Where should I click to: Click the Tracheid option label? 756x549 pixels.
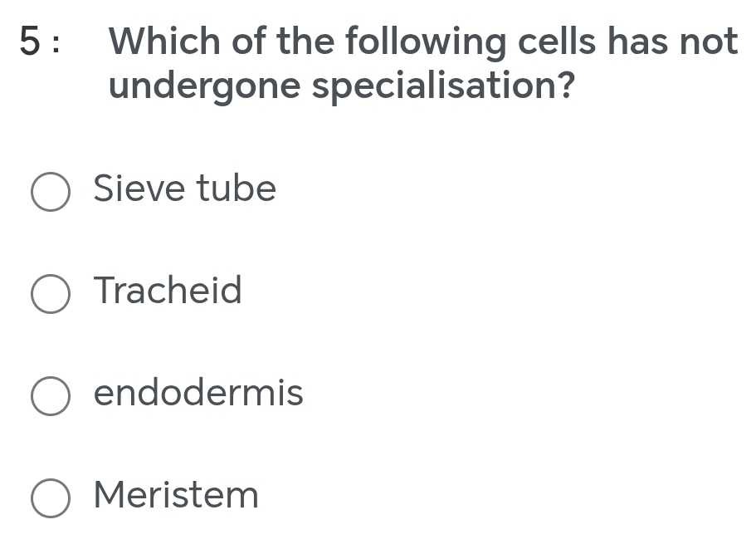pos(168,292)
